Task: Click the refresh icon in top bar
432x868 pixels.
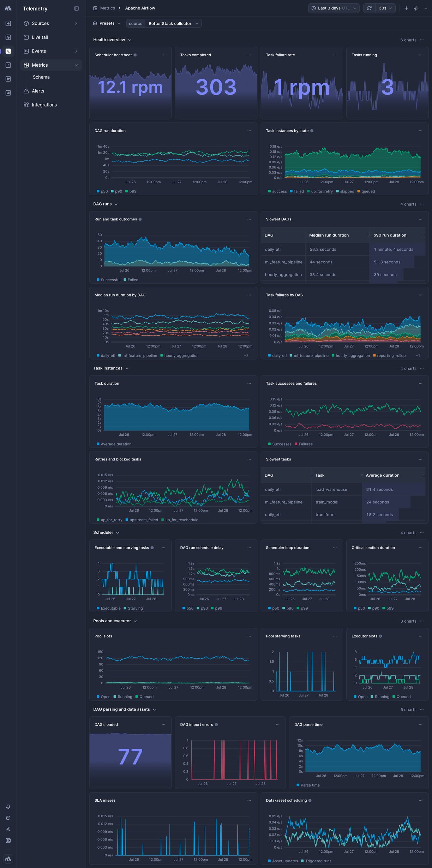Action: coord(369,8)
